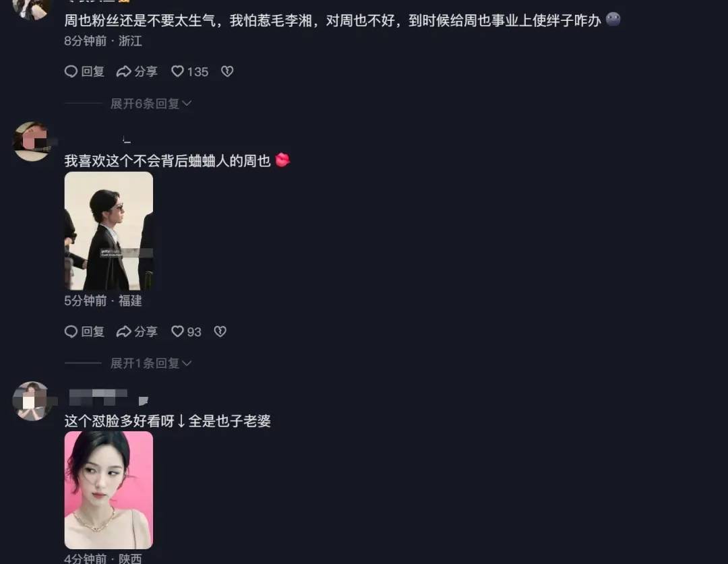Open the avatar of the Shaanxi commenter
Viewport: 728px width, 564px height.
[32, 401]
